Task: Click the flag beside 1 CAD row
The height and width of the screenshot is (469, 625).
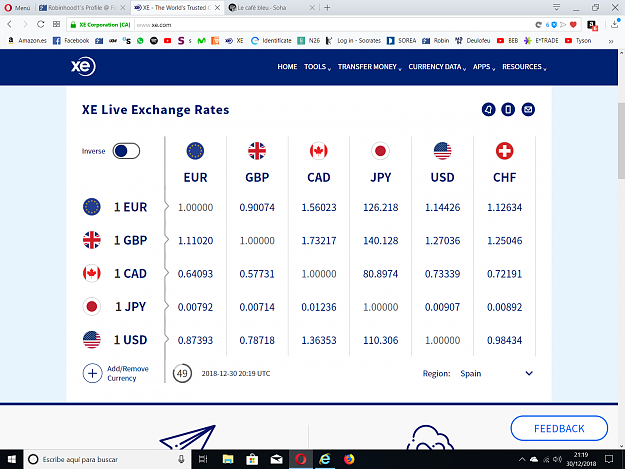Action: 92,273
